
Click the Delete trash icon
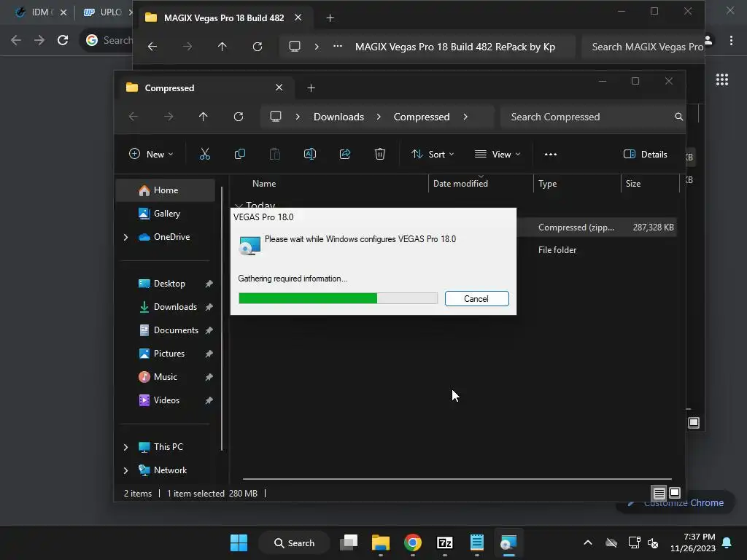(x=379, y=155)
